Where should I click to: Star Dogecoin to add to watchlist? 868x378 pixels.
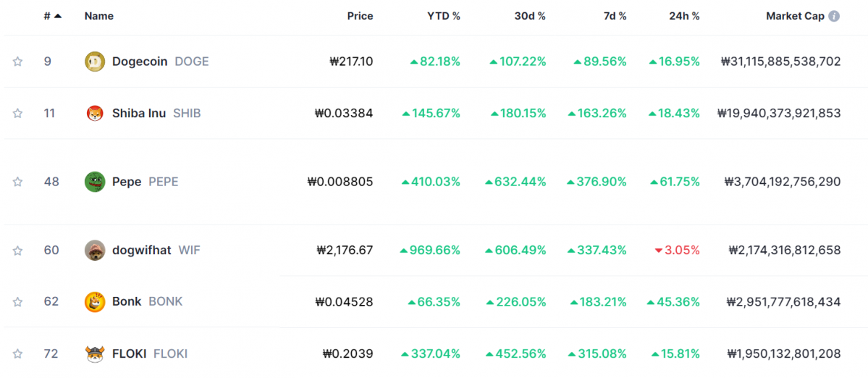tap(17, 62)
